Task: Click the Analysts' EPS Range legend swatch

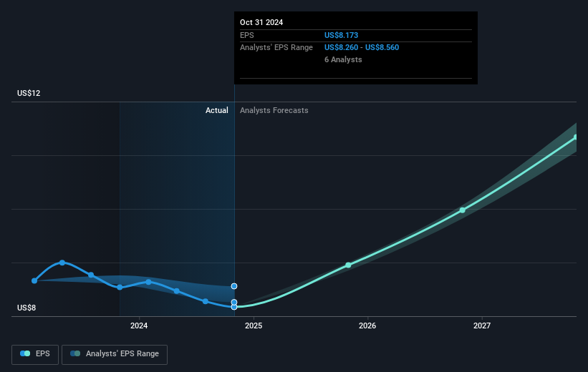Action: [75, 353]
